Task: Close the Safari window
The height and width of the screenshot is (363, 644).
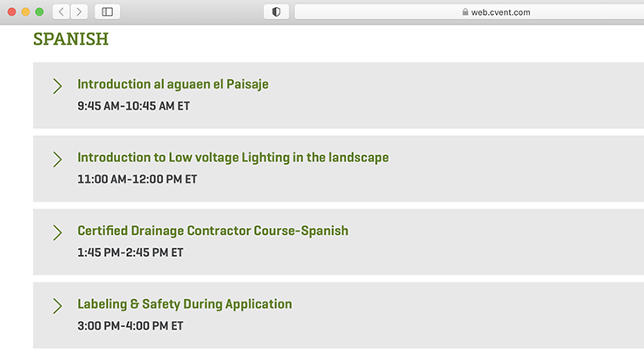Action: pos(12,12)
